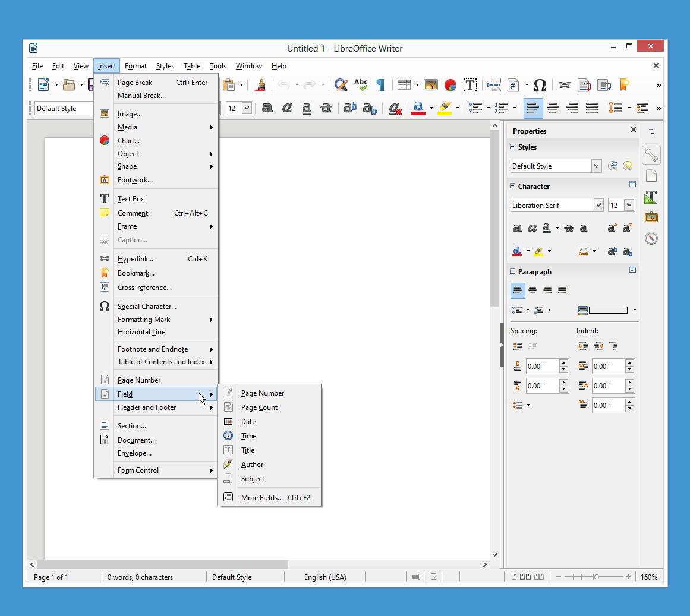
Task: Open the New document toolbar icon
Action: (43, 85)
